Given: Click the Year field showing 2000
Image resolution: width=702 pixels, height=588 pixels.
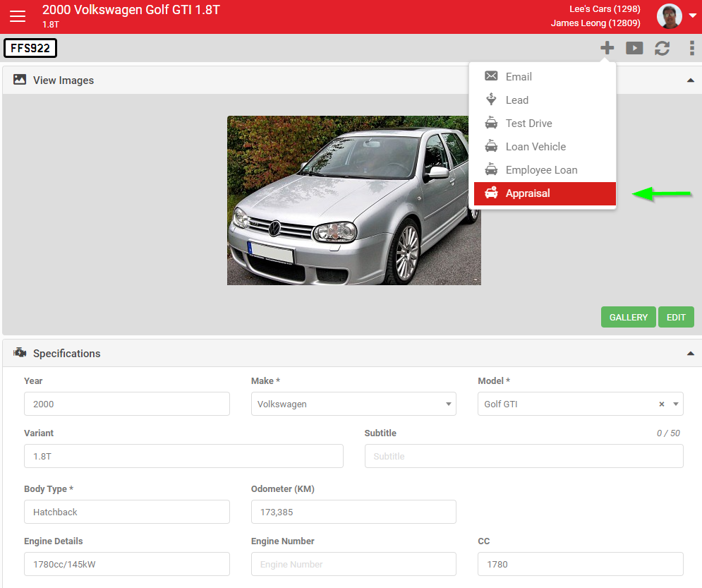Looking at the screenshot, I should click(x=127, y=404).
